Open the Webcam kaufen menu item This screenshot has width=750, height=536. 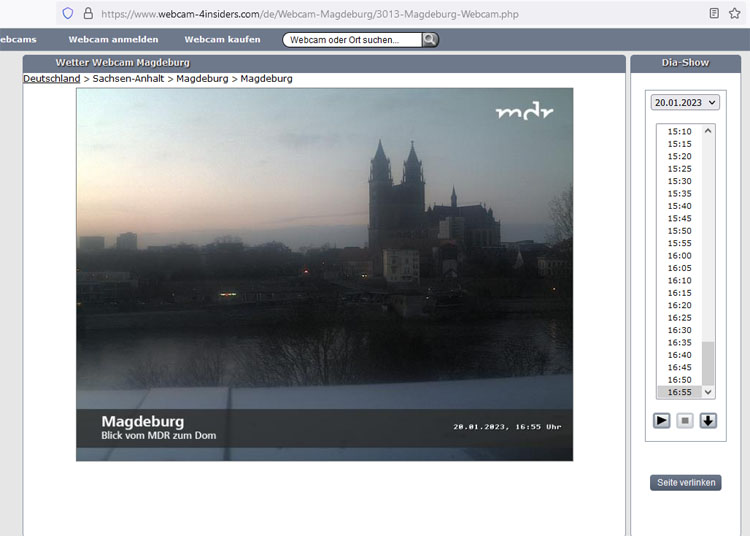click(x=222, y=40)
